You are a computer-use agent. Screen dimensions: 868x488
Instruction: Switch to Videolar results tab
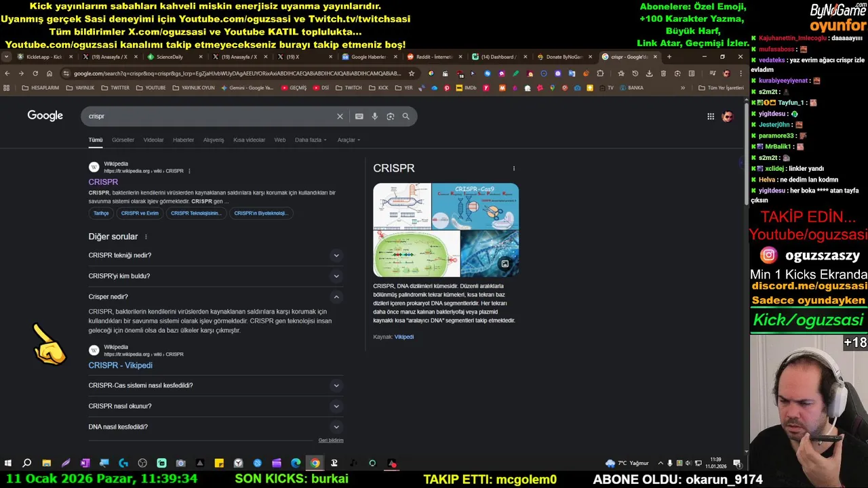153,140
